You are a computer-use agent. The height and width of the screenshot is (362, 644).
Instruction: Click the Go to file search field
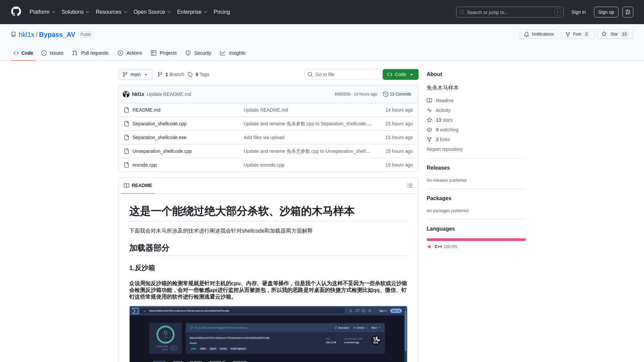[342, 74]
